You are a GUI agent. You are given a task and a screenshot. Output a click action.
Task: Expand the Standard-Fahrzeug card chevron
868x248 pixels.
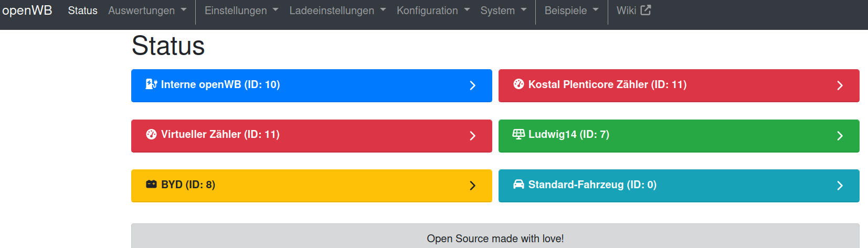point(840,186)
